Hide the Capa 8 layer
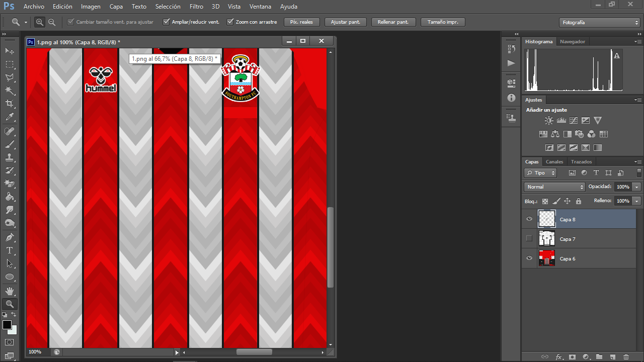 [529, 219]
